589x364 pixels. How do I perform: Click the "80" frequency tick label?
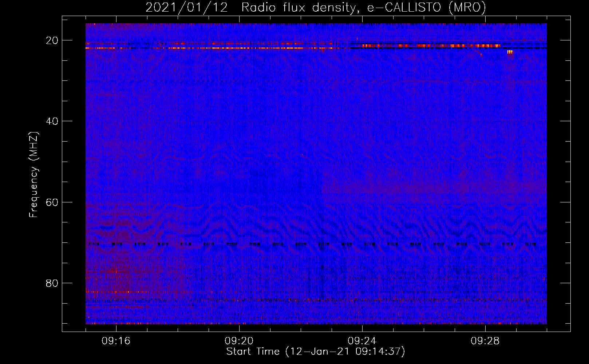52,283
